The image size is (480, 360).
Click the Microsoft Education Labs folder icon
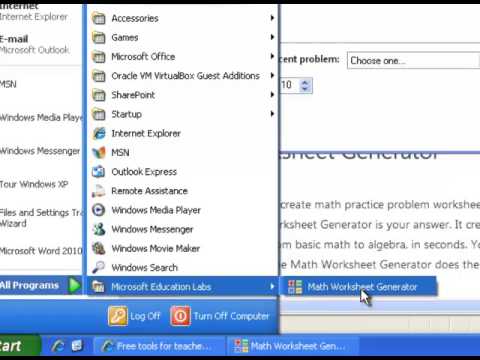click(x=99, y=287)
